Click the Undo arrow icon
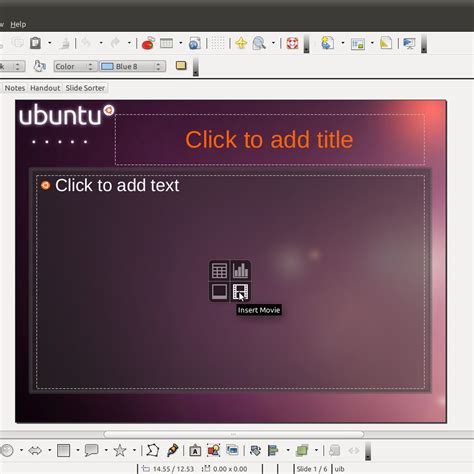Image resolution: width=474 pixels, height=474 pixels. point(86,43)
